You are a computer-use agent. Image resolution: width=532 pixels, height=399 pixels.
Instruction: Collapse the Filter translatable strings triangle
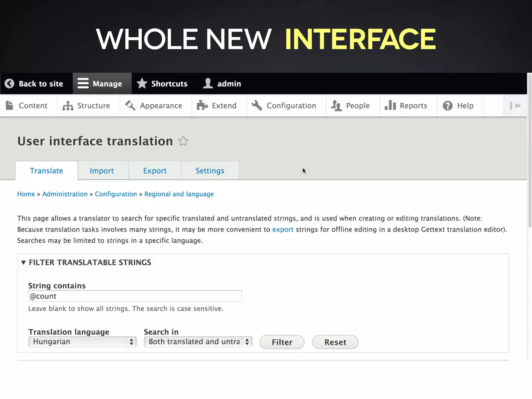(23, 263)
